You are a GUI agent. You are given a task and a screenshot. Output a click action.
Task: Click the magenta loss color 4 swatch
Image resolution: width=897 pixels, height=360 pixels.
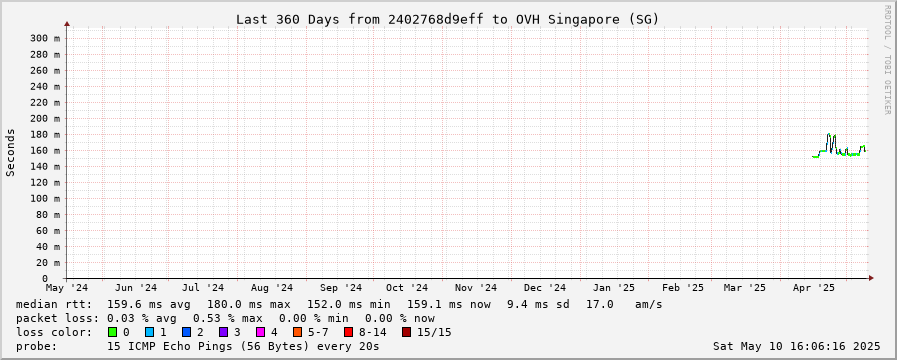click(261, 332)
